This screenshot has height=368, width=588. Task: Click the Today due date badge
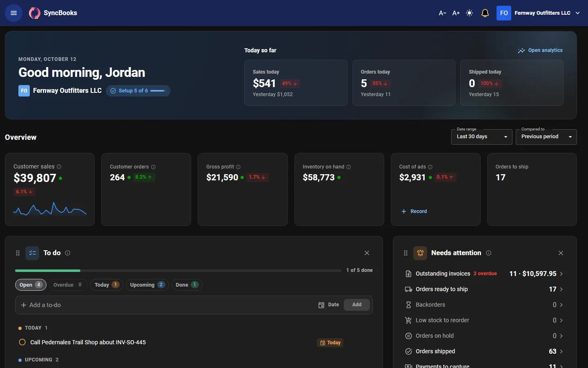pos(330,343)
